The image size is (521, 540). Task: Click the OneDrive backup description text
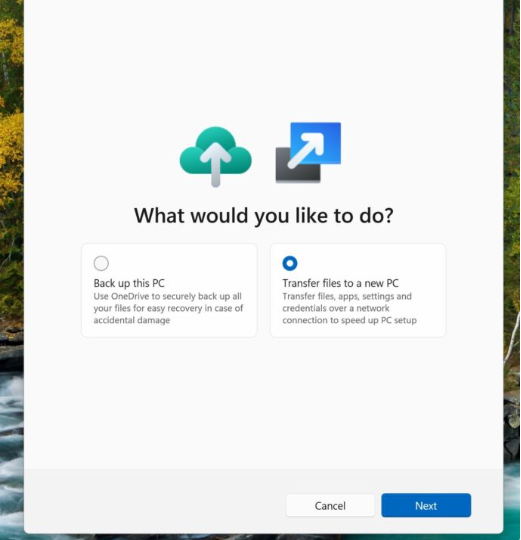(168, 308)
